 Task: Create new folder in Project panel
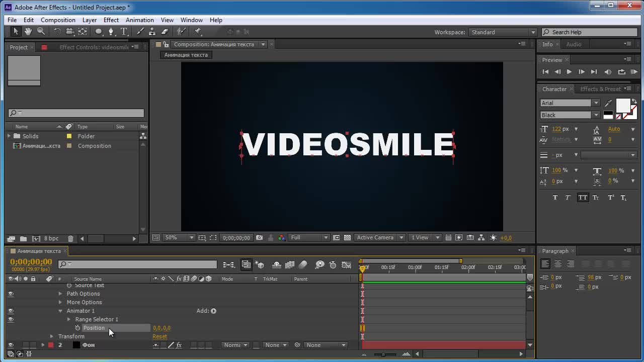point(24,238)
